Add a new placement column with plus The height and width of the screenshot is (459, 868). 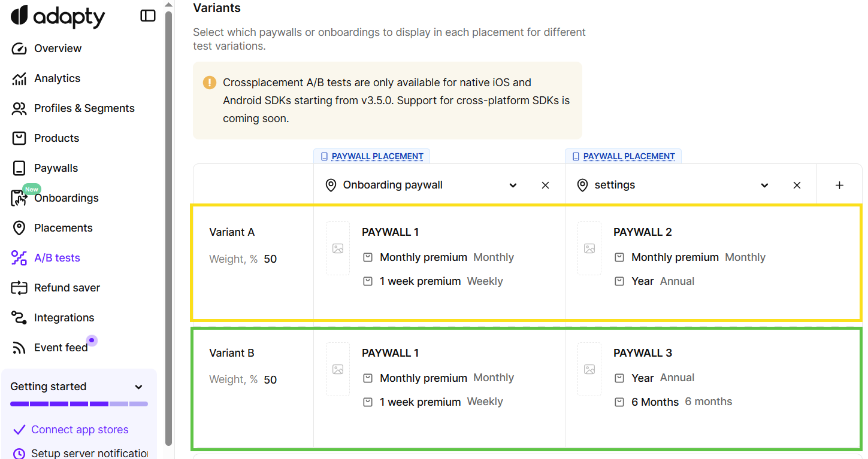click(x=839, y=186)
